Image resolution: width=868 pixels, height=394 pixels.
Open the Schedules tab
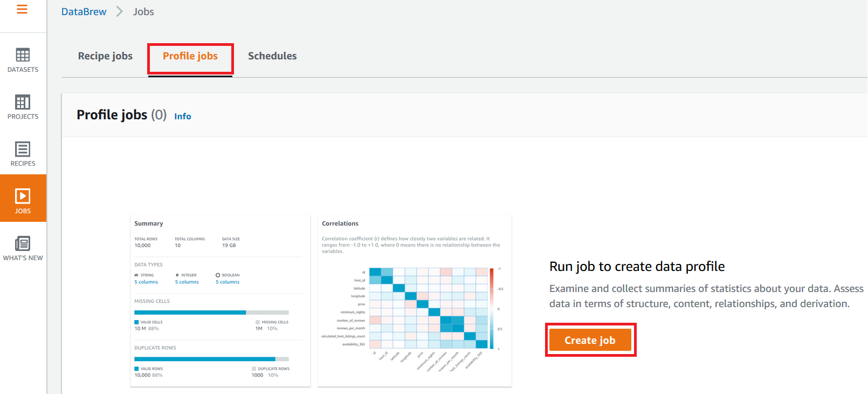(272, 56)
